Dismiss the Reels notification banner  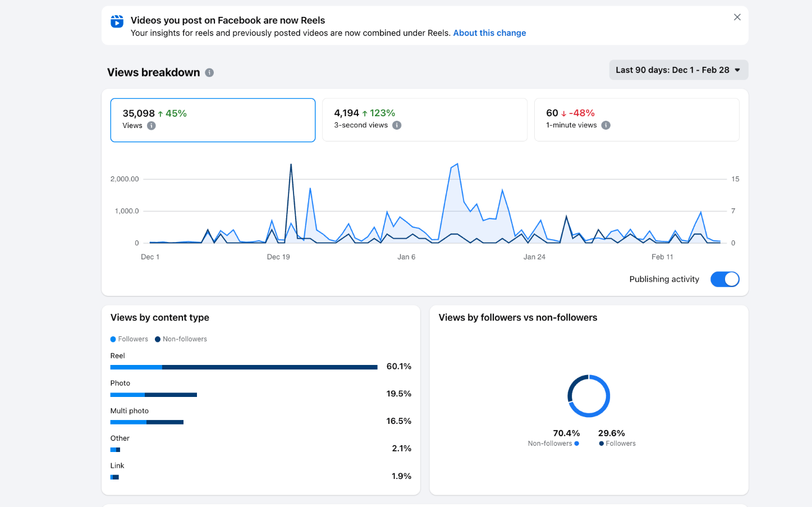[x=737, y=17]
